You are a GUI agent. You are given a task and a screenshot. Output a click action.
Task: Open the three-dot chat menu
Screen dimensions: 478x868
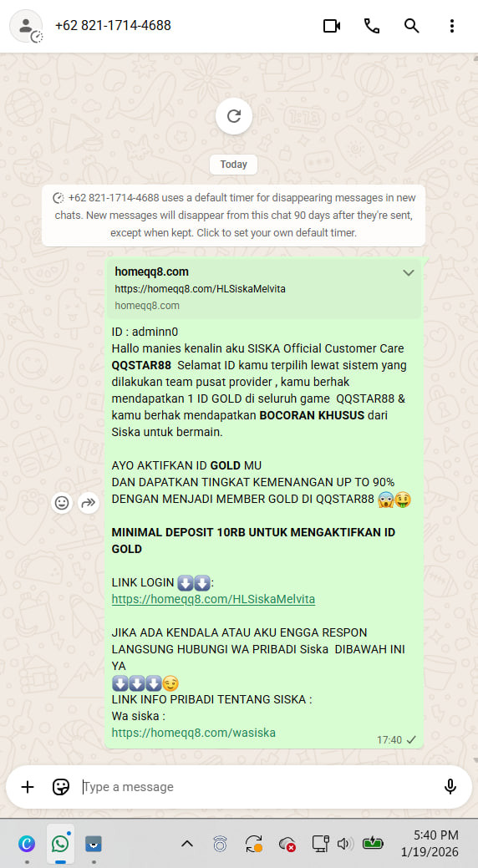coord(452,25)
